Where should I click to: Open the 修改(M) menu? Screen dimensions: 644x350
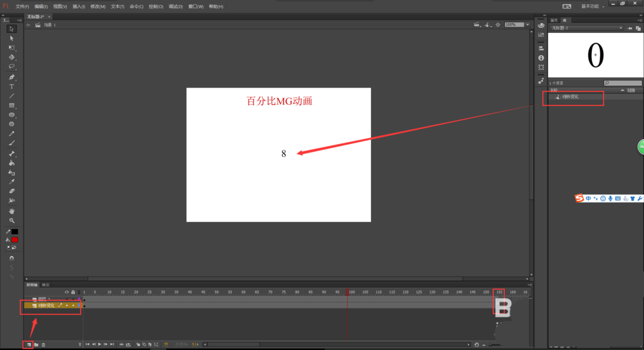(98, 6)
